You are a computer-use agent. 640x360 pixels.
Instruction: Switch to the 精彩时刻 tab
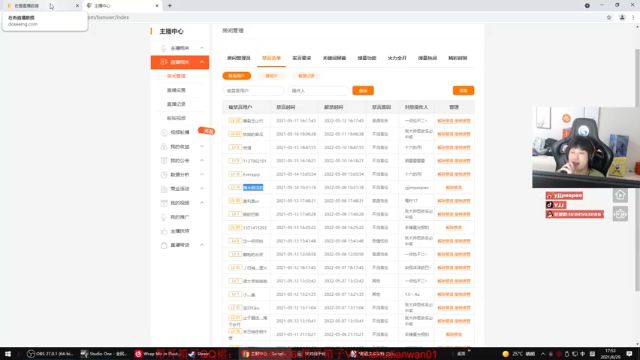coord(458,58)
